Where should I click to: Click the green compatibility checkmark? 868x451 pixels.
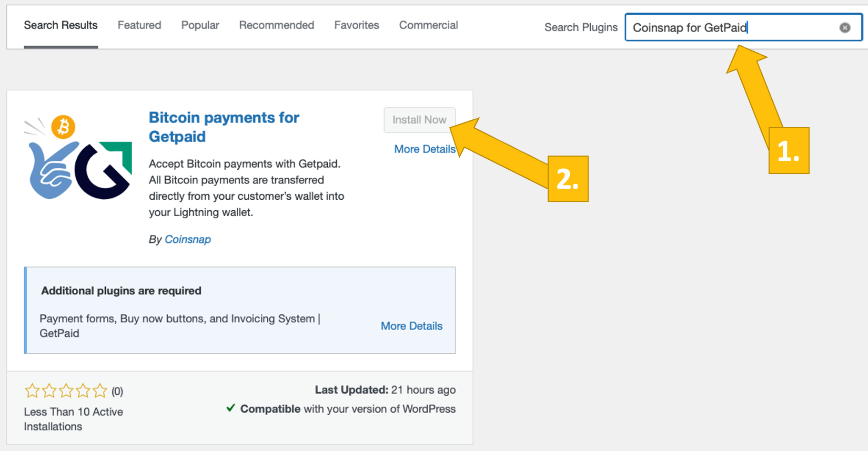tap(230, 408)
